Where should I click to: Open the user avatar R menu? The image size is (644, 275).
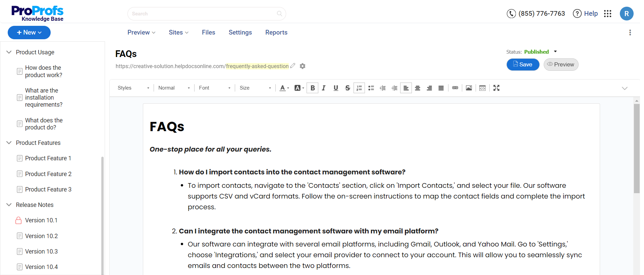[x=627, y=14]
